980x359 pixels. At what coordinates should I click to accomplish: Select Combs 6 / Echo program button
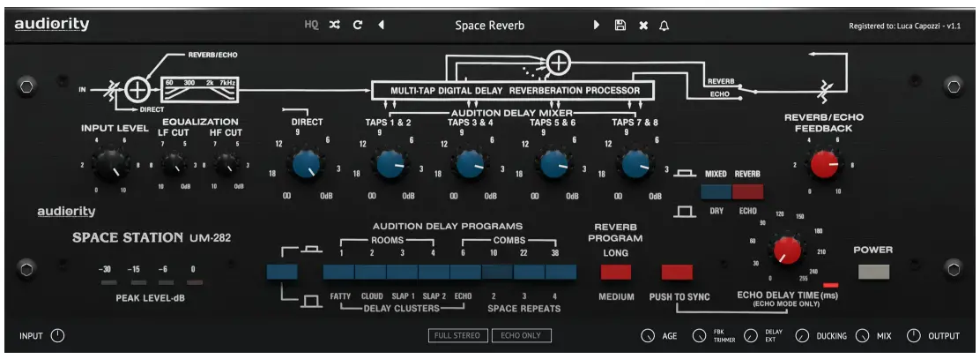tap(465, 272)
